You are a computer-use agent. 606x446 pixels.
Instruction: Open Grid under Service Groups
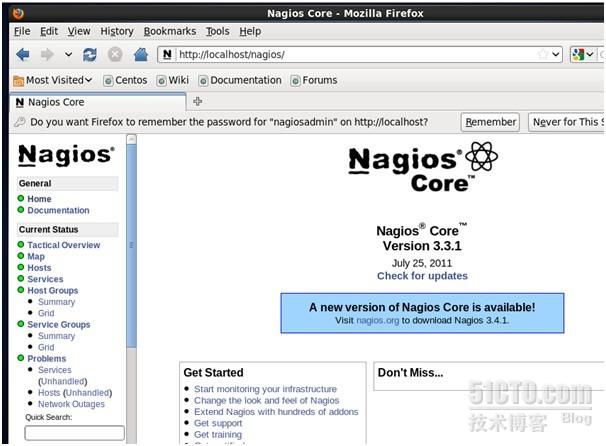pos(46,347)
